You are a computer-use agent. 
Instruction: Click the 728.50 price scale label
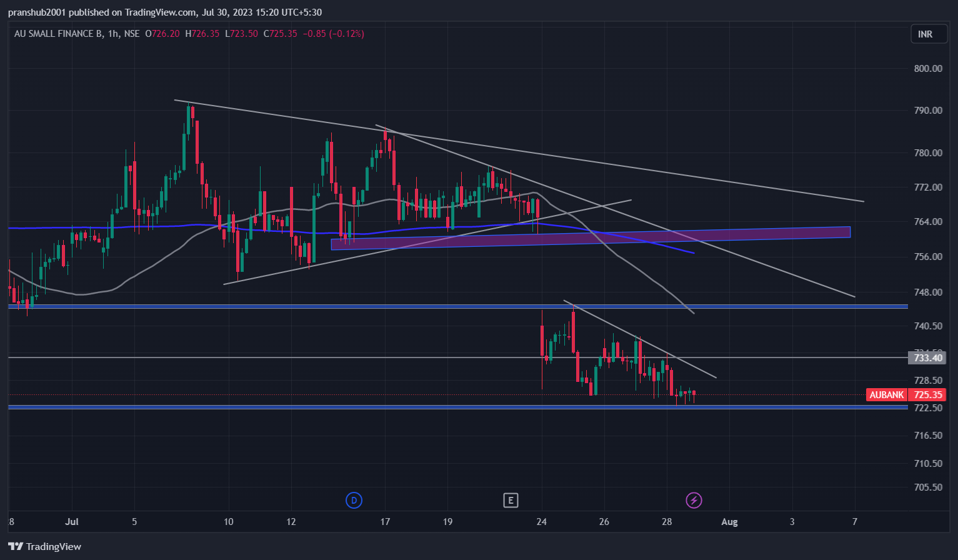pos(928,381)
